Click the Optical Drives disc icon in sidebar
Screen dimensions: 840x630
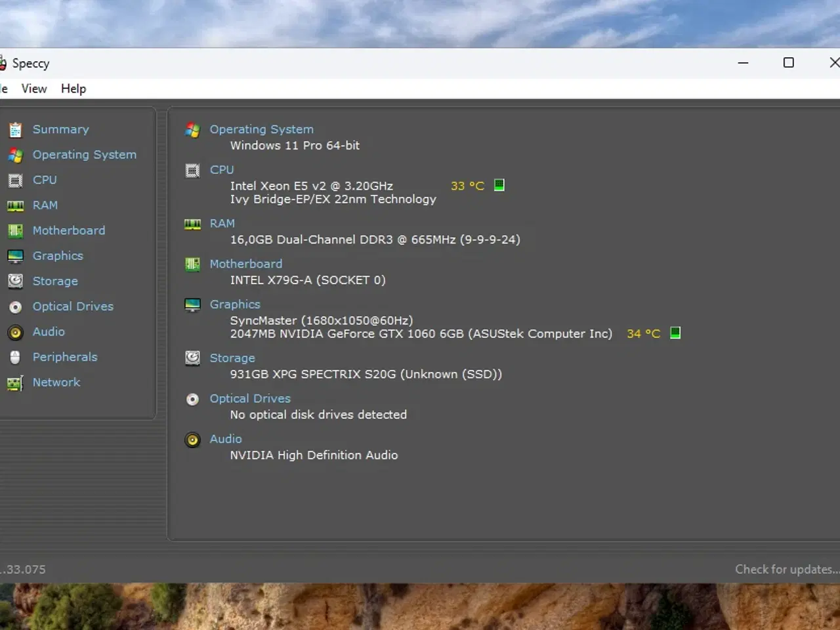[15, 307]
